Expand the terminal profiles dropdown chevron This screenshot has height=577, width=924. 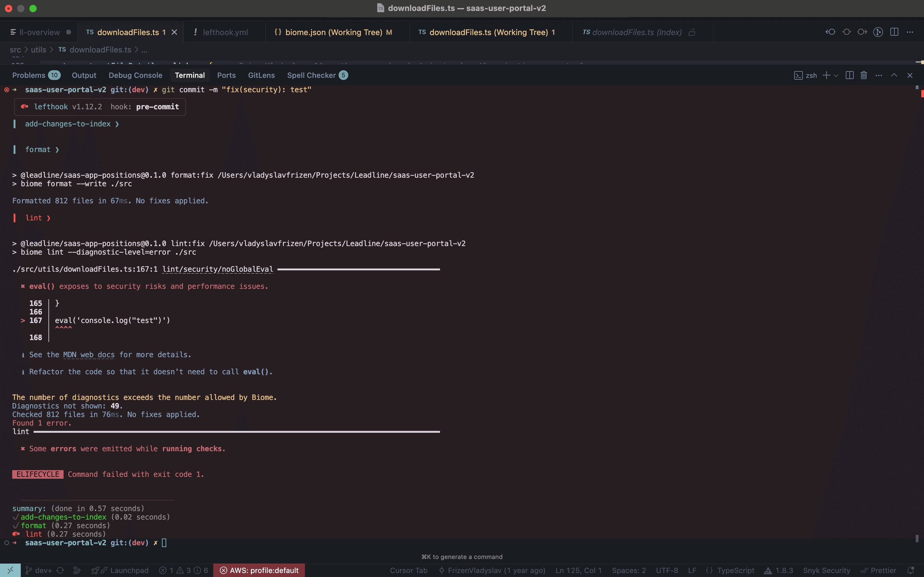click(836, 75)
